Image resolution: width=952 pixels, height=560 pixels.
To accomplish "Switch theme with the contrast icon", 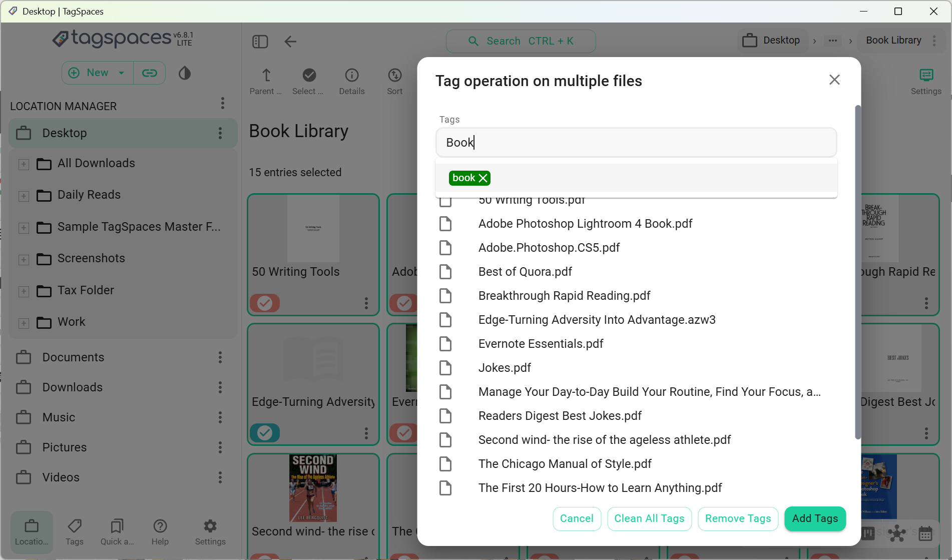I will point(185,73).
